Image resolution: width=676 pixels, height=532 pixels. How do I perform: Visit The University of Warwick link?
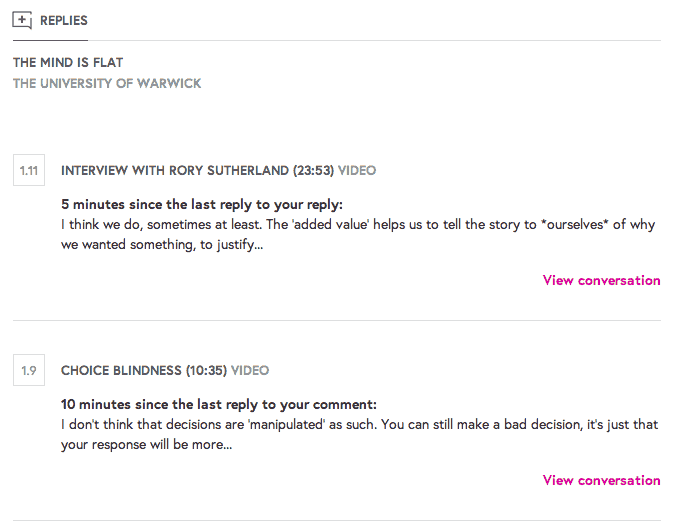107,83
